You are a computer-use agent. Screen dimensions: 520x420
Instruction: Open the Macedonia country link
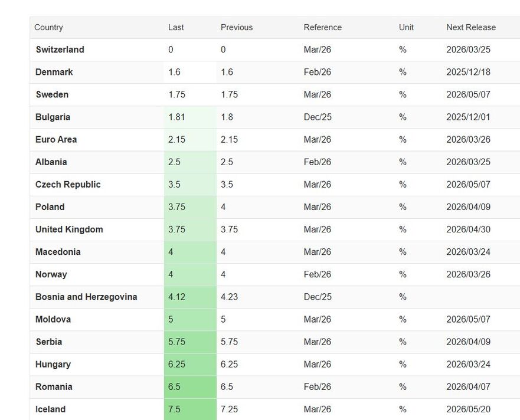(x=58, y=252)
